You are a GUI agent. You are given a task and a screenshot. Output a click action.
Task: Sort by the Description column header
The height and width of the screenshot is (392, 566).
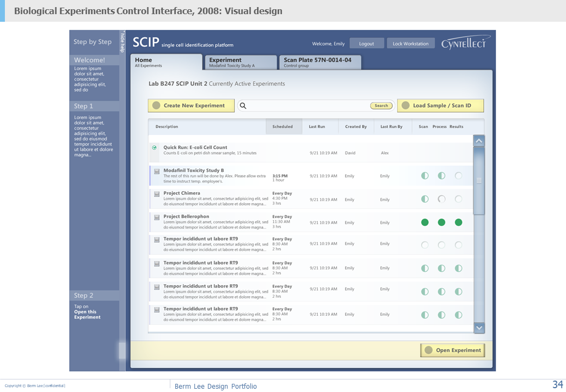167,127
